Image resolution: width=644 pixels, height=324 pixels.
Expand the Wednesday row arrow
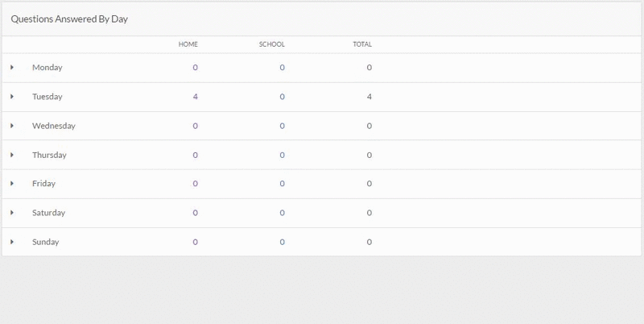pos(12,126)
